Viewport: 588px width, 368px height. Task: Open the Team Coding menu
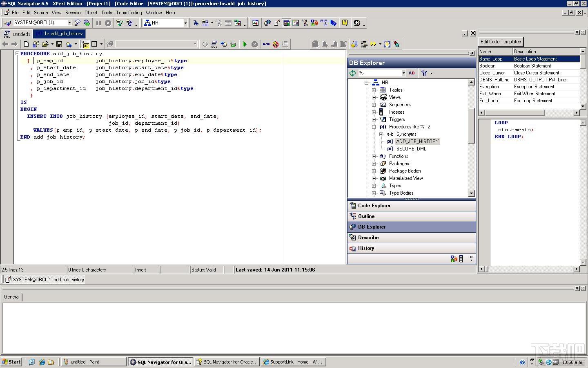pos(129,13)
